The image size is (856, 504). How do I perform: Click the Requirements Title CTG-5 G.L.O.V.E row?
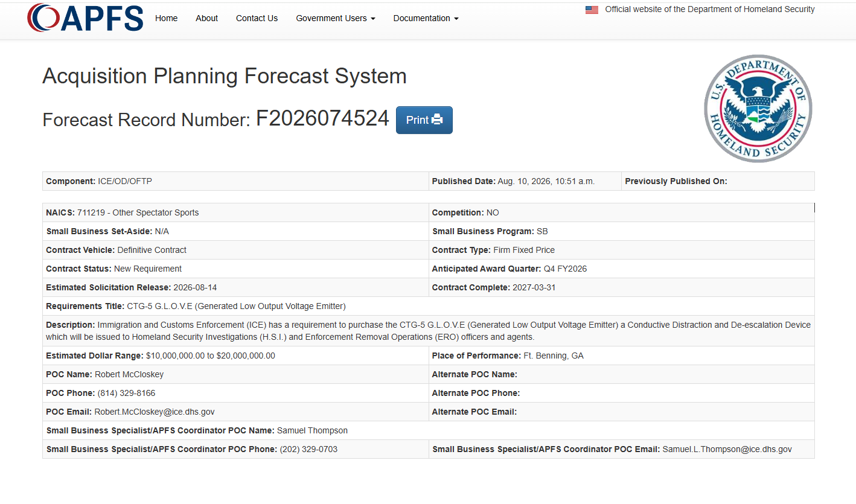tap(429, 306)
